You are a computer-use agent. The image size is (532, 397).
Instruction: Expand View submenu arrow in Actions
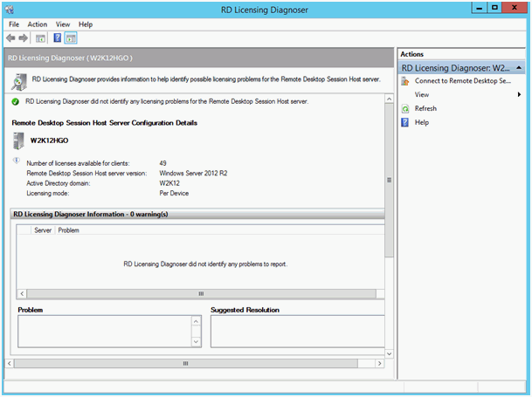pos(519,94)
